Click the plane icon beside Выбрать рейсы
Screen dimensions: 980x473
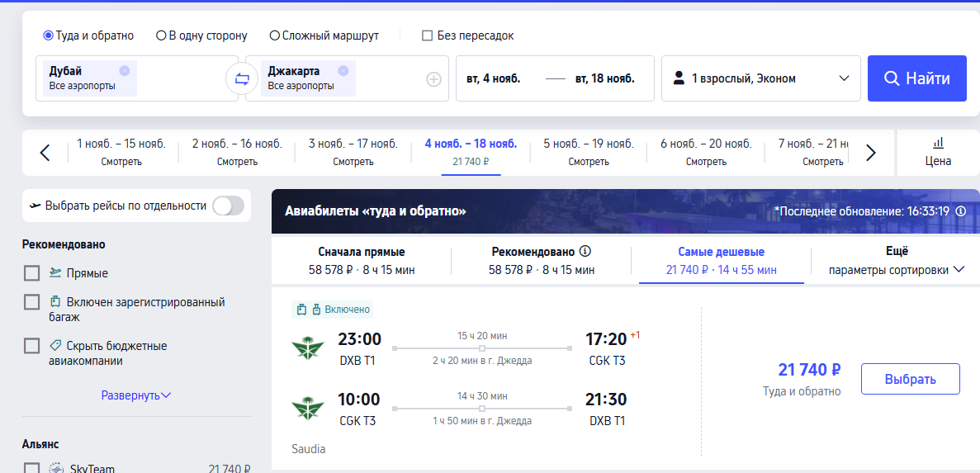coord(35,206)
